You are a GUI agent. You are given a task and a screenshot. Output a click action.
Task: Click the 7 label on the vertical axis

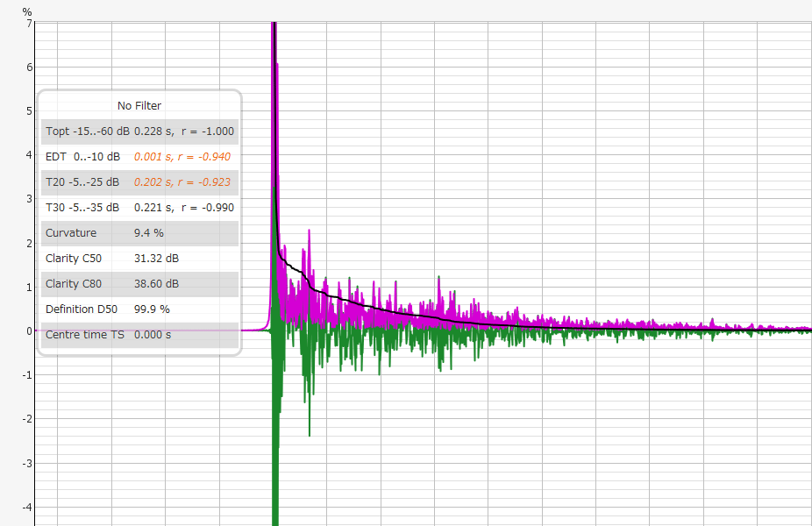pyautogui.click(x=29, y=24)
